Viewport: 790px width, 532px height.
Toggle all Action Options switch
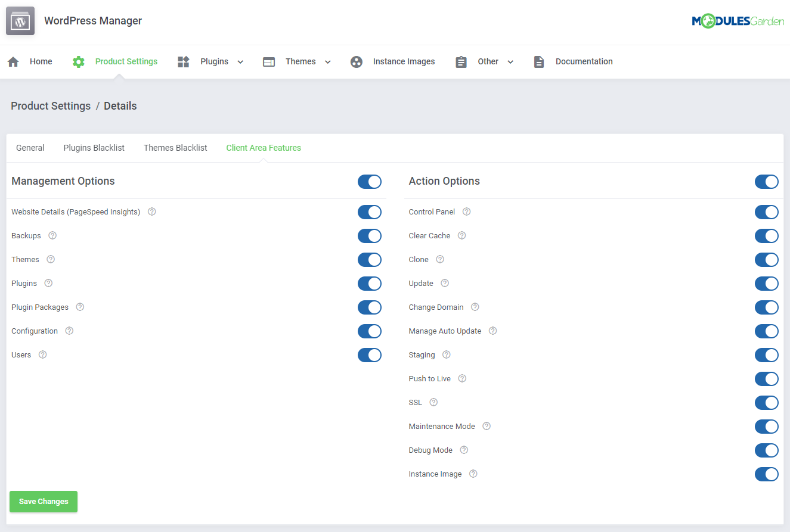(x=767, y=182)
